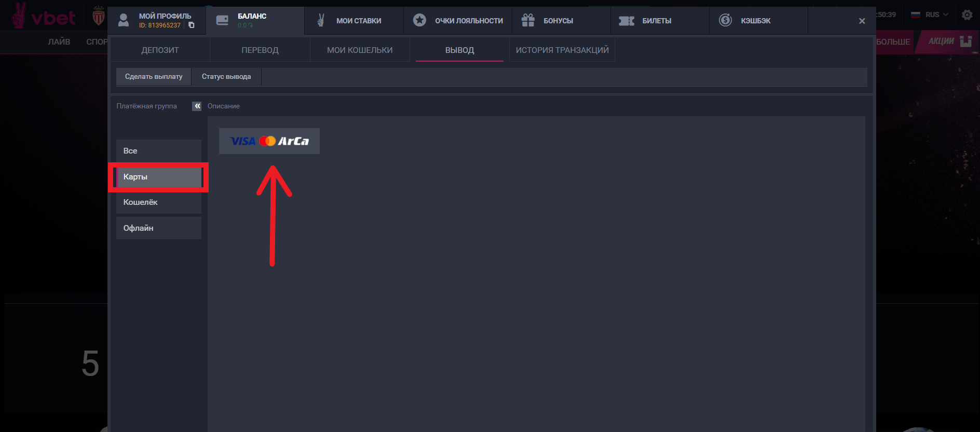Click Сделать выплату sub-tab
980x432 pixels.
pyautogui.click(x=154, y=76)
